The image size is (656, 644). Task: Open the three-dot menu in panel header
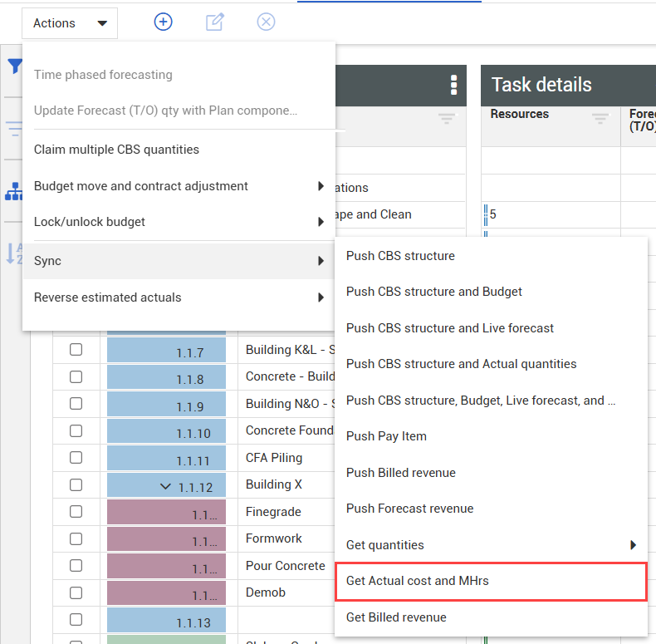[453, 85]
